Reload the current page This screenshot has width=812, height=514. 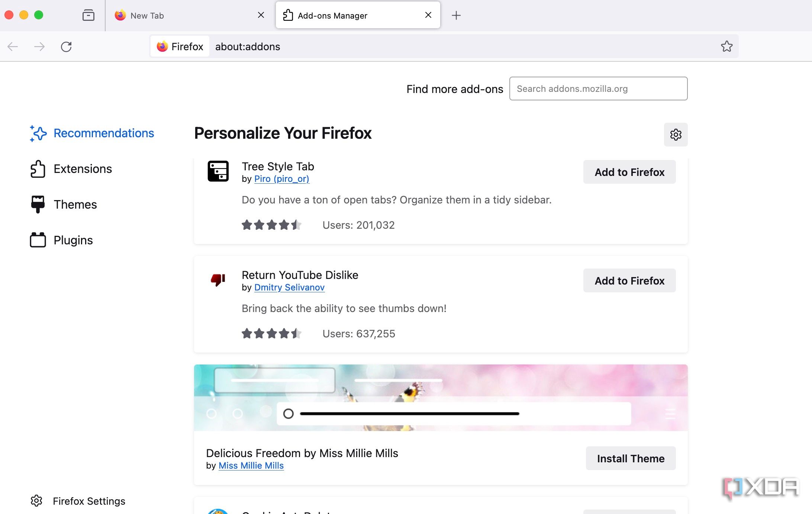click(x=66, y=46)
